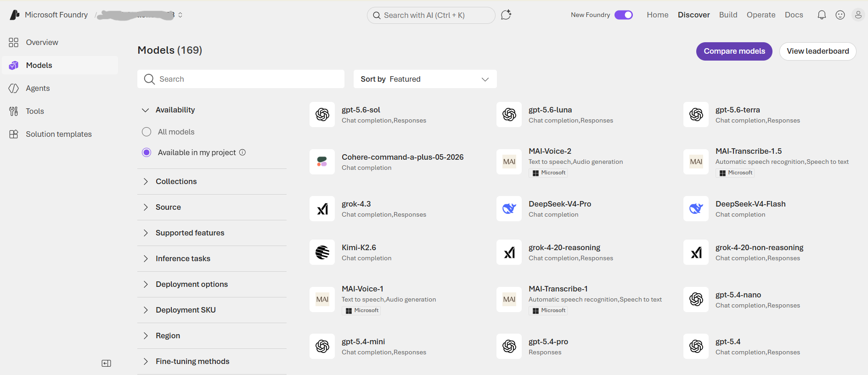Click the feedback smiley icon

[x=840, y=15]
